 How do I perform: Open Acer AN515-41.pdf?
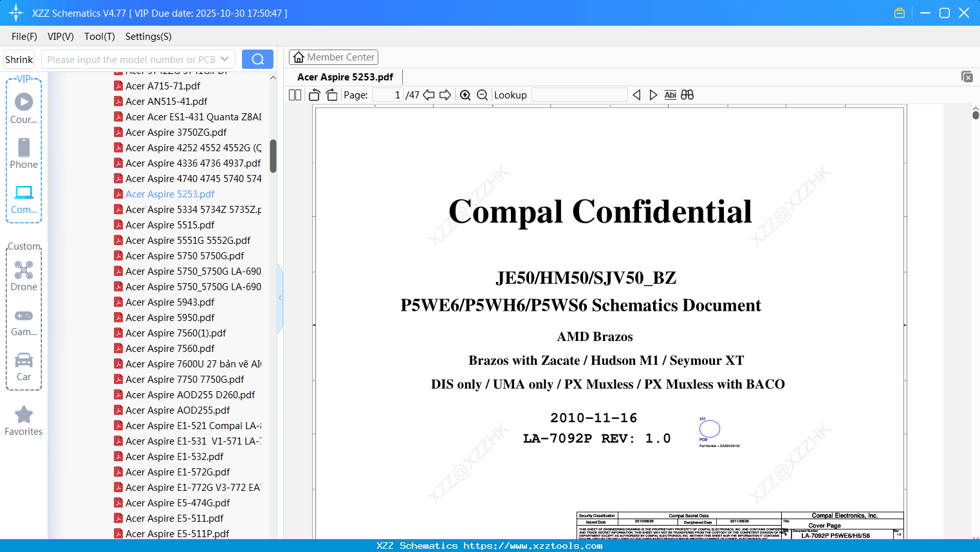point(167,101)
